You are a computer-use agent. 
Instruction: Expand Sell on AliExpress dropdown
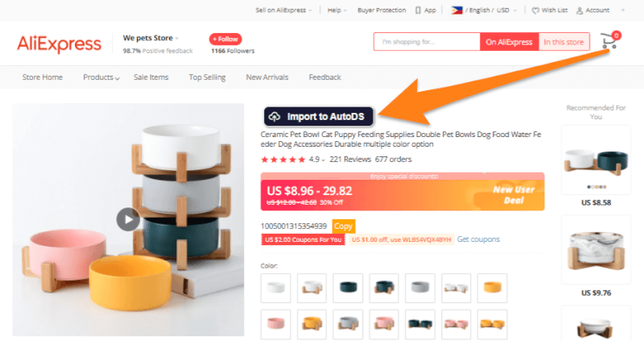284,10
